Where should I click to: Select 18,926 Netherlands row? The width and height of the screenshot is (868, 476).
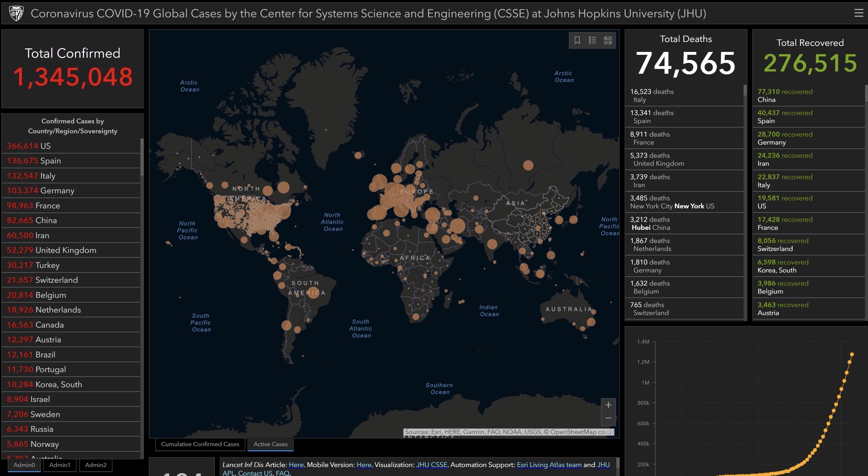point(71,310)
